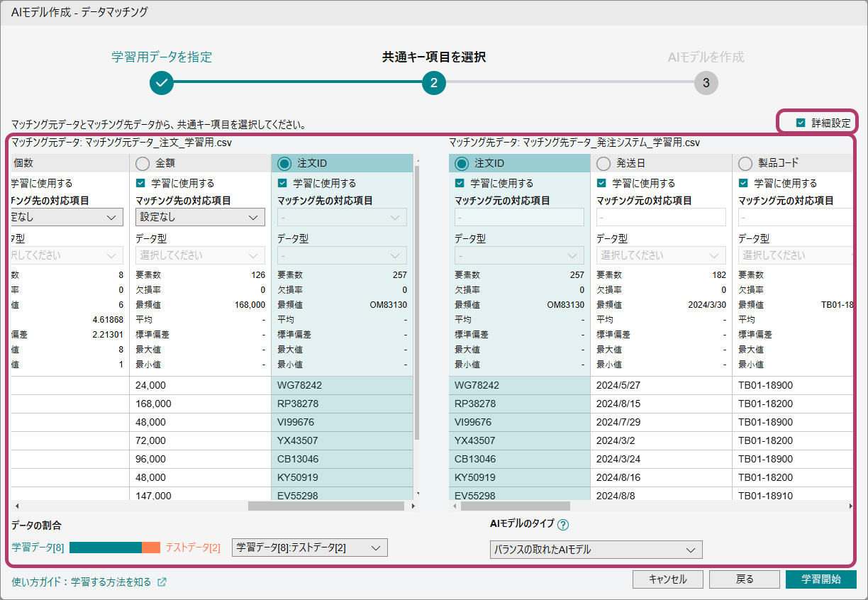Click right arrow of destination horizontal scrollbar
The height and width of the screenshot is (600, 868).
[851, 506]
